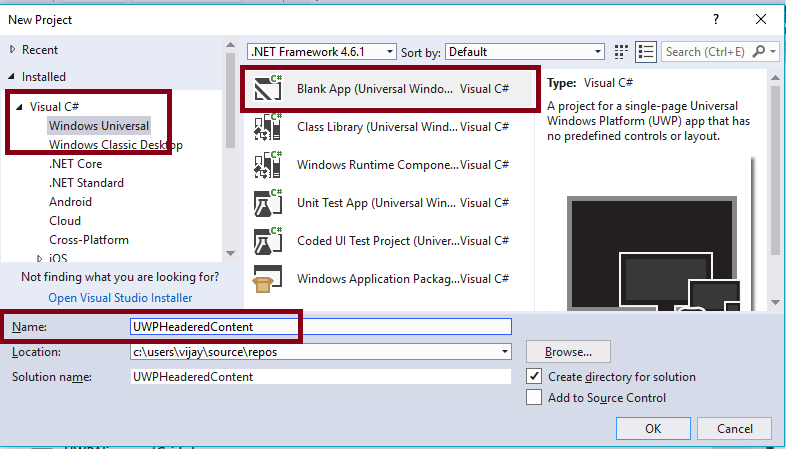
Task: Click description pane scrollbar down arrow
Action: click(x=775, y=303)
